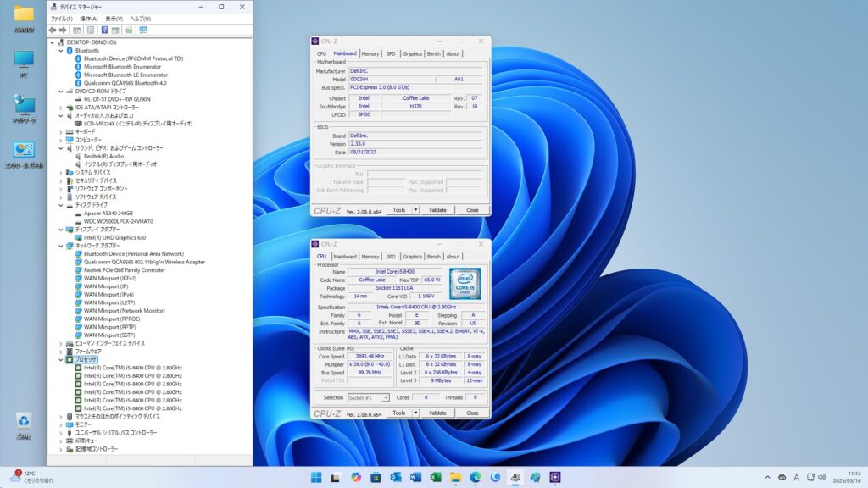Image resolution: width=868 pixels, height=488 pixels.
Task: Click Close button in lower CPU-Z window
Action: click(472, 413)
